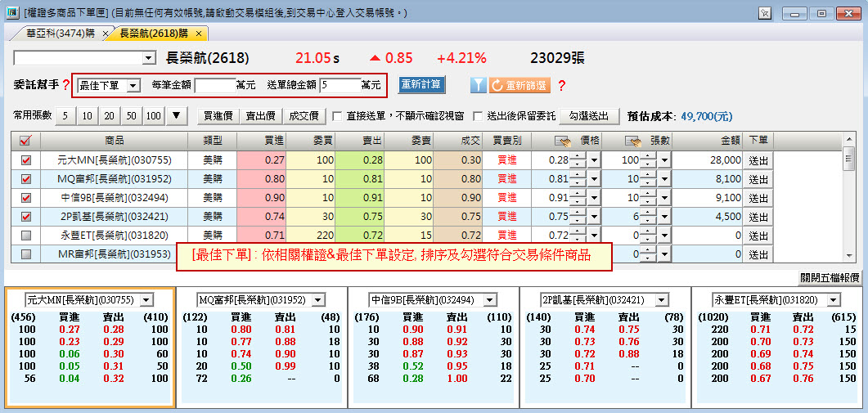Image resolution: width=868 pixels, height=413 pixels.
Task: Set price to 賣出價
Action: click(x=261, y=115)
